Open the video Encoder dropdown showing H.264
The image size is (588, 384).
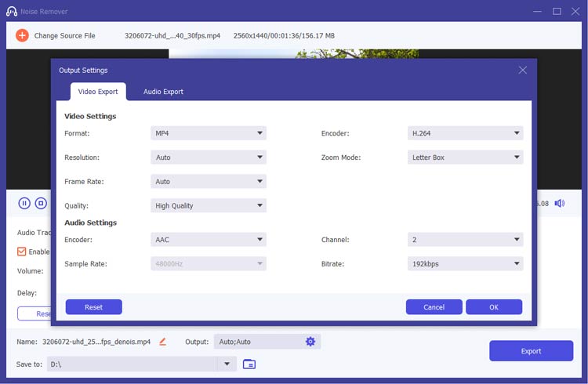coord(465,133)
